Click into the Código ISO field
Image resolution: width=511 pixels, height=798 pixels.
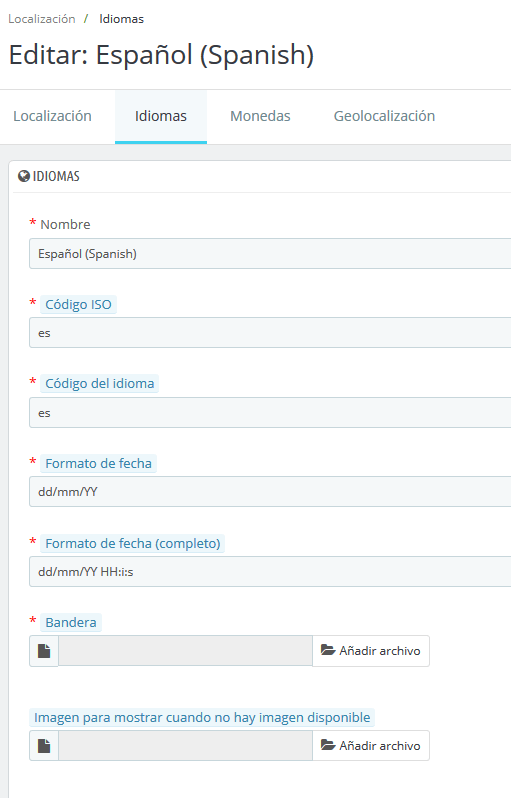click(270, 333)
